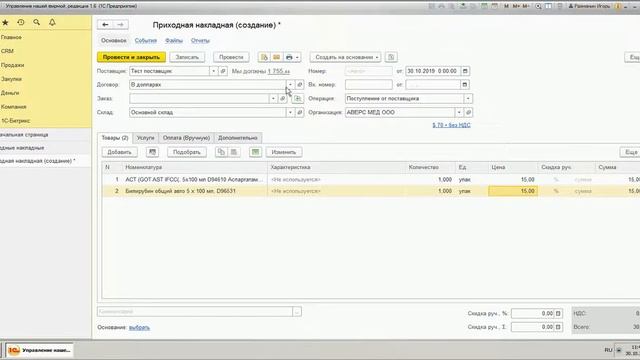
Task: Switch to the Оплата (Вручную) tab
Action: tap(186, 138)
